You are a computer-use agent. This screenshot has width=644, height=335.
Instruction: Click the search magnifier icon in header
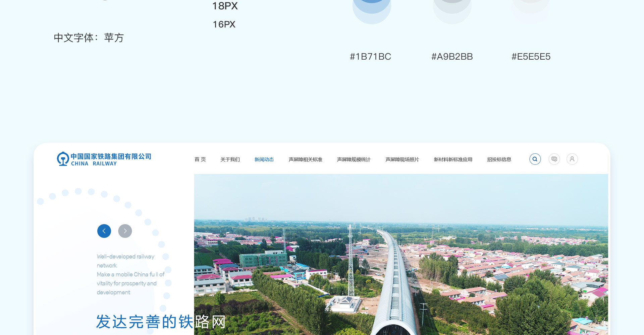[x=535, y=159]
